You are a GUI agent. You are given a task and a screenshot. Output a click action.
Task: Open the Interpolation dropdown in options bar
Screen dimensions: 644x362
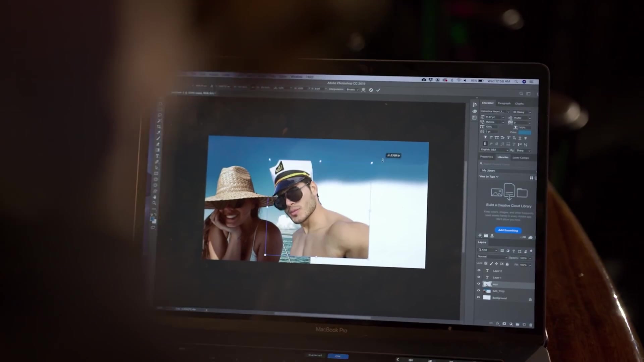353,89
